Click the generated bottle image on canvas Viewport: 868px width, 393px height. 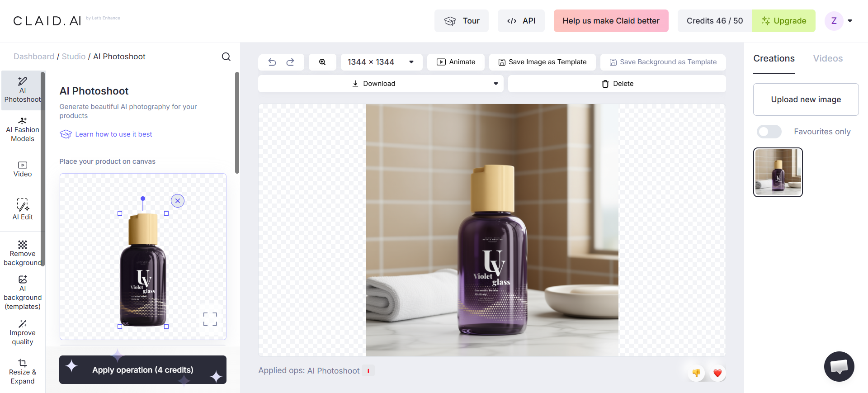click(492, 230)
